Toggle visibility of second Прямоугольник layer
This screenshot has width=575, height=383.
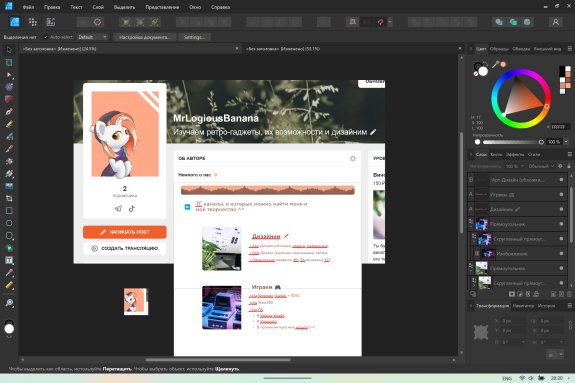click(561, 268)
